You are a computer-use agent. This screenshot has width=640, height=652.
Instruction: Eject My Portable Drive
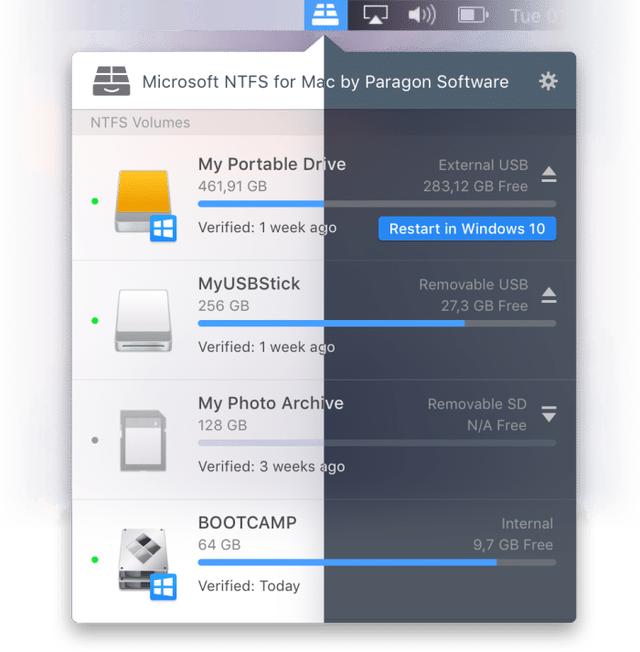[549, 175]
